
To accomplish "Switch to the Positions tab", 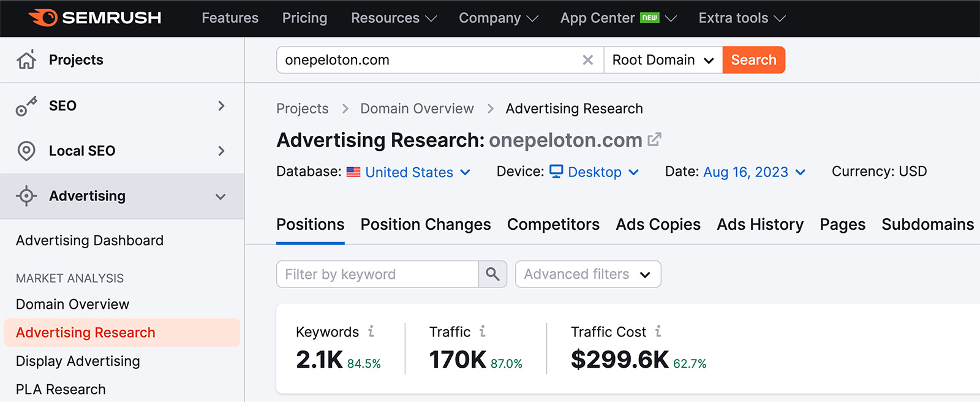I will [311, 225].
